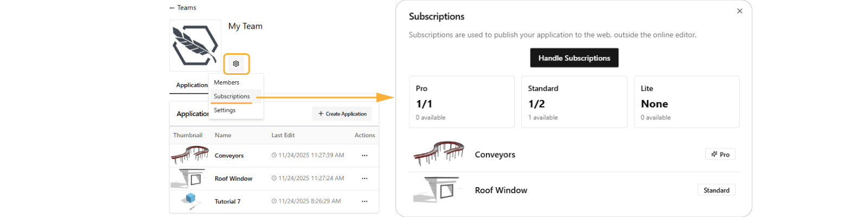The height and width of the screenshot is (217, 868).
Task: Click the My Team logo image
Action: coord(195,46)
